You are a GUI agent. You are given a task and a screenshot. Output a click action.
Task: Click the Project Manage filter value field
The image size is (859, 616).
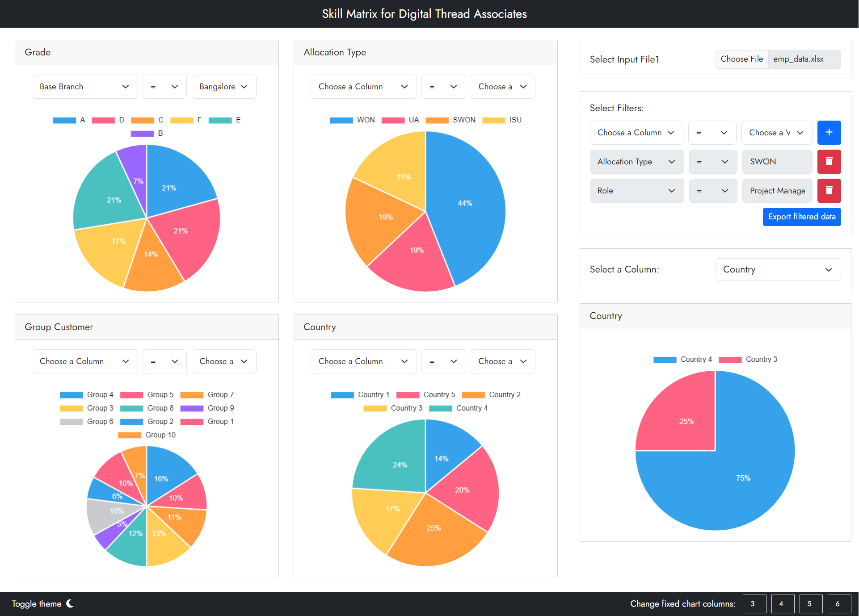point(777,191)
